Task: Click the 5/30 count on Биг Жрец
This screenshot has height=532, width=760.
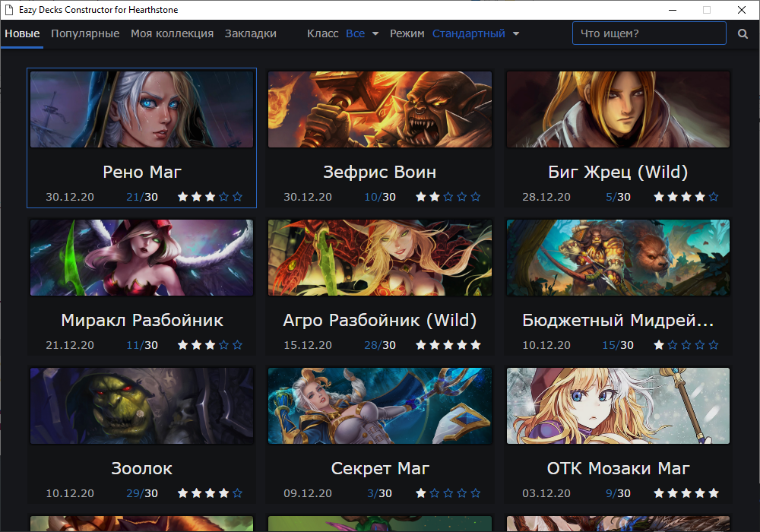Action: click(618, 197)
